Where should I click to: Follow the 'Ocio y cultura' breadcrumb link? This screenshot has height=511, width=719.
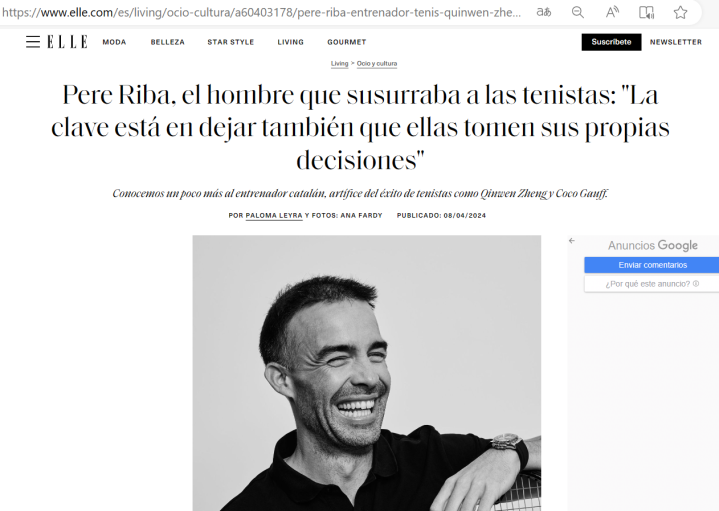click(x=377, y=64)
